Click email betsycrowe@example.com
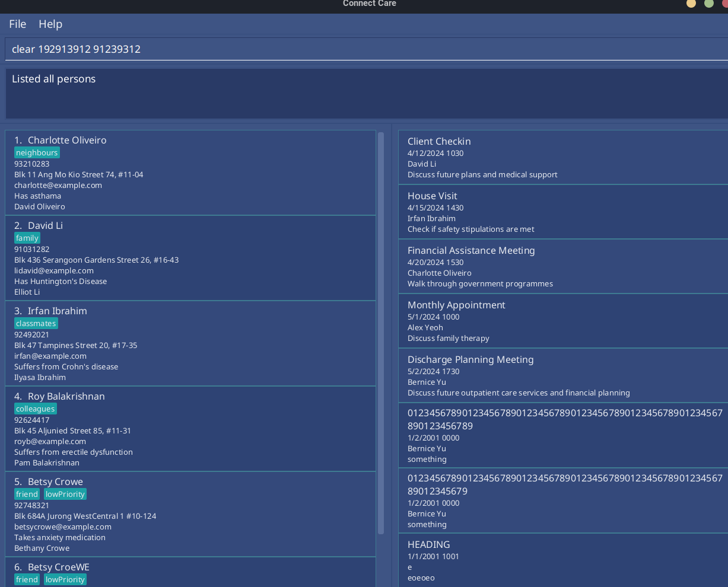 coord(63,527)
